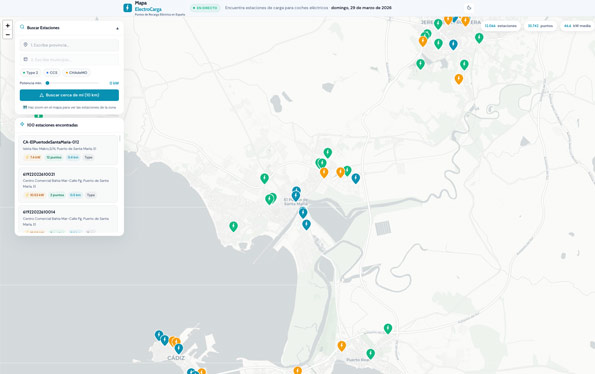Select the green marker northeast of Puerto Real

387,328
